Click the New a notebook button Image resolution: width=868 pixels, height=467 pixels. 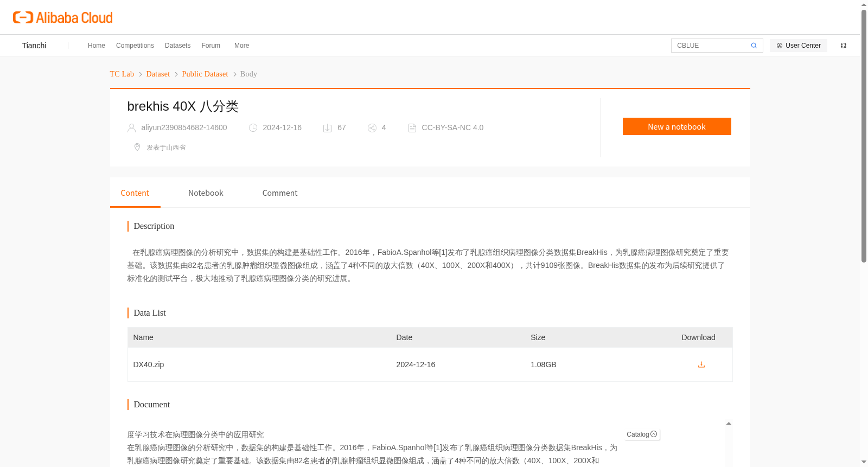pos(677,126)
